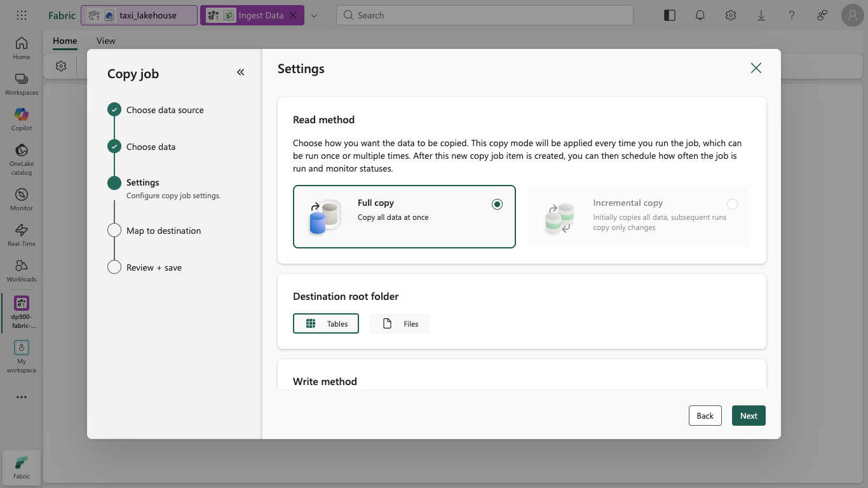Click the Write method heading
Screen dimensions: 868x488
point(325,381)
